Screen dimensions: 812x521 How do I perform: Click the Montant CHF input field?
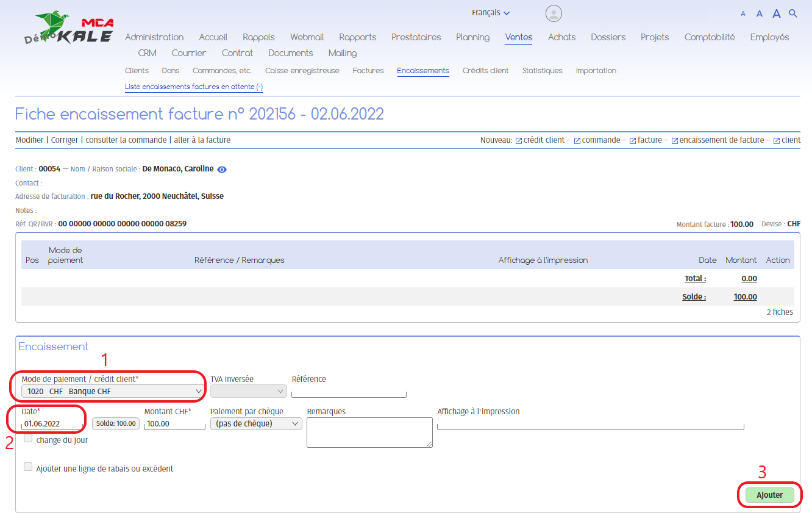coord(175,423)
